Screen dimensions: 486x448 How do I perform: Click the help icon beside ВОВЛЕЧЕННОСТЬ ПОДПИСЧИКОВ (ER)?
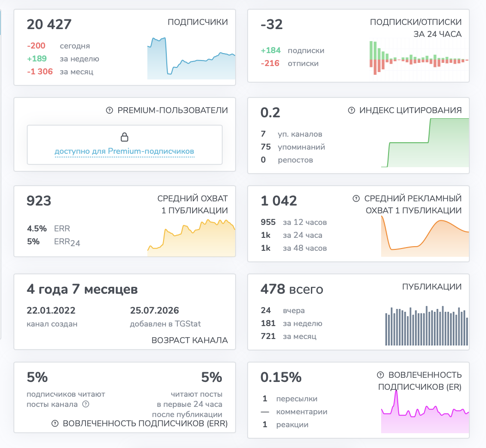(380, 375)
